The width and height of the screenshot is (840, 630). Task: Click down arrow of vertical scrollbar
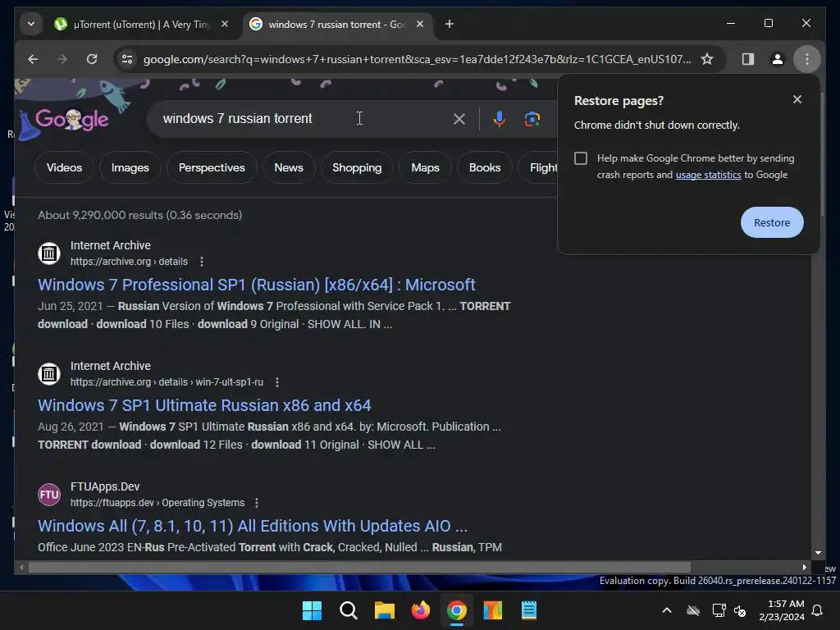[x=818, y=553]
